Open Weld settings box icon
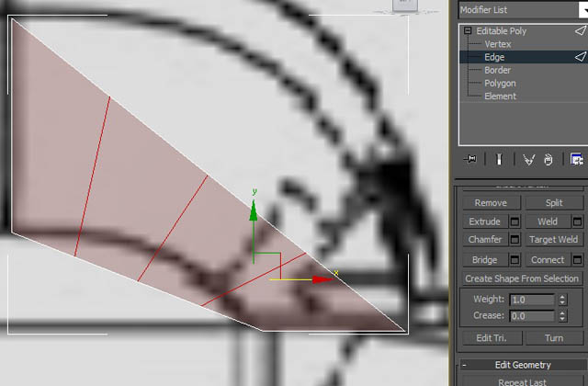The height and width of the screenshot is (386, 588). pos(578,221)
